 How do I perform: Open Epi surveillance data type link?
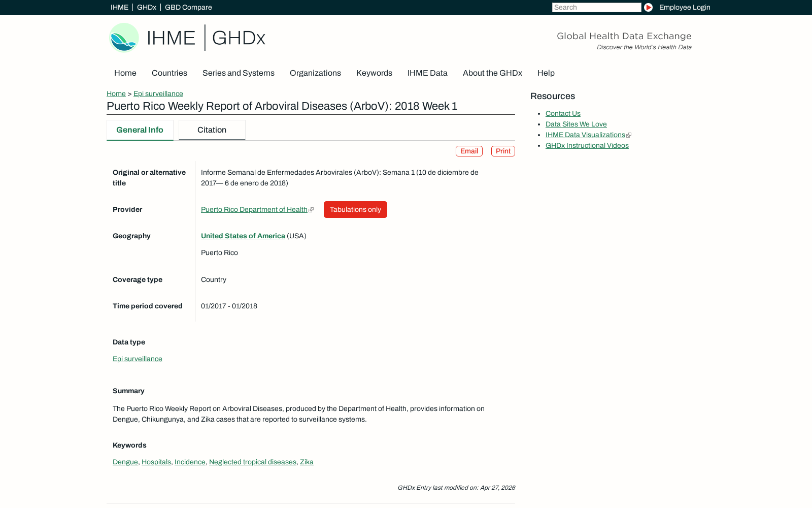[138, 359]
